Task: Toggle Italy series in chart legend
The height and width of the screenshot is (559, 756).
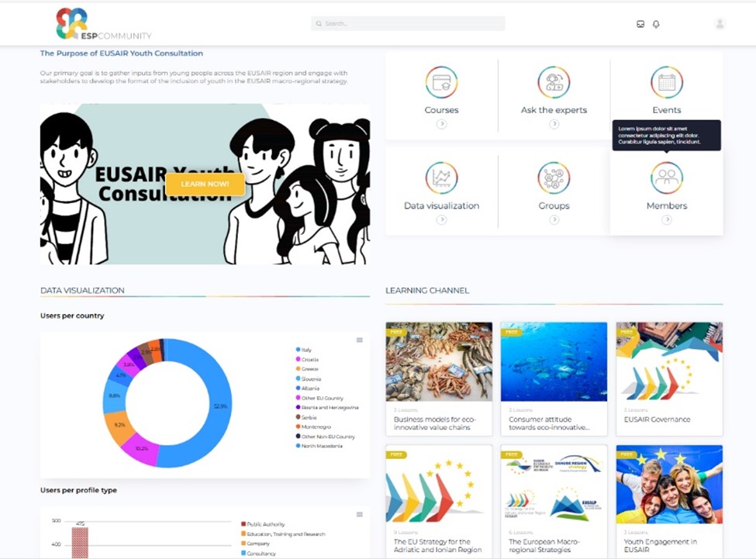Action: coord(306,350)
